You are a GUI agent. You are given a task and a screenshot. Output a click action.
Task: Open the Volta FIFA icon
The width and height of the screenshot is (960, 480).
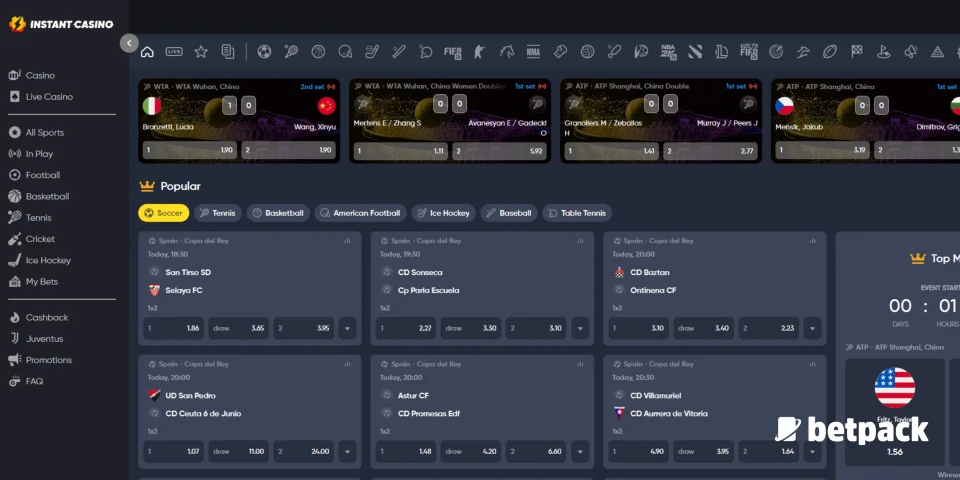pos(749,52)
